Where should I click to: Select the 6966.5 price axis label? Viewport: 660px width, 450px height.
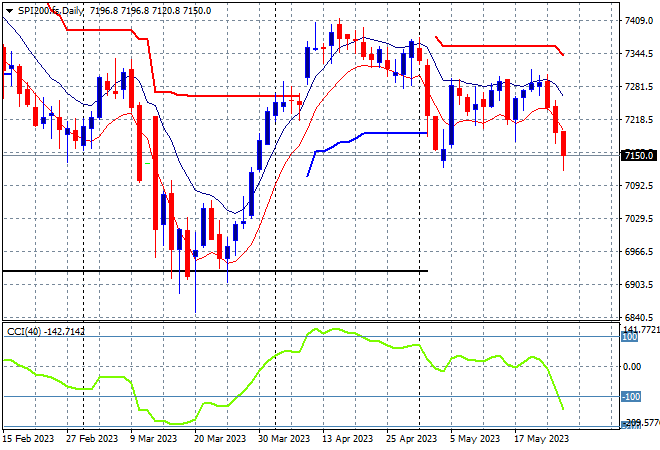[639, 252]
